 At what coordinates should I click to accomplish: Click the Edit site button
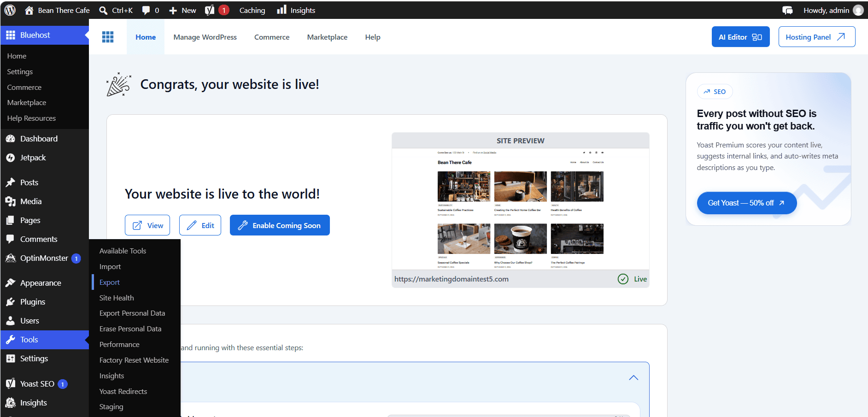(200, 225)
